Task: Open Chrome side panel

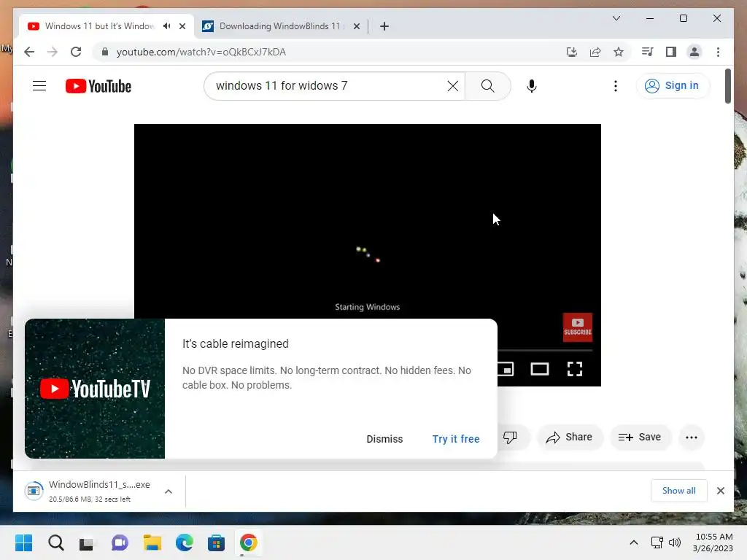Action: 671,52
